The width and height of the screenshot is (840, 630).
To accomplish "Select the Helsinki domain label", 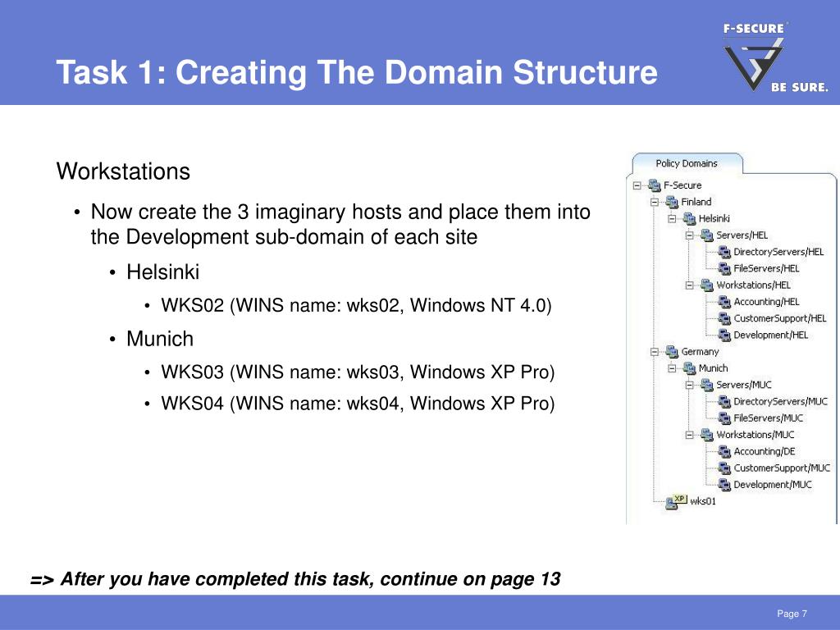I will click(x=714, y=218).
